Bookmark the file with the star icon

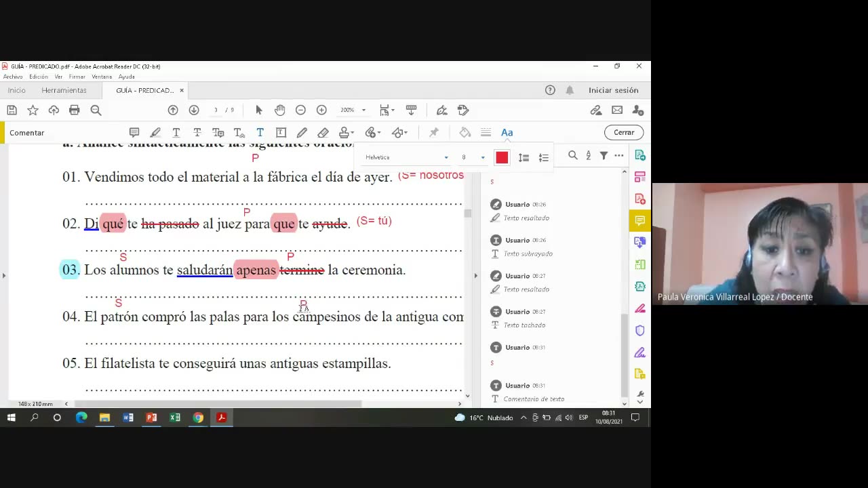33,110
